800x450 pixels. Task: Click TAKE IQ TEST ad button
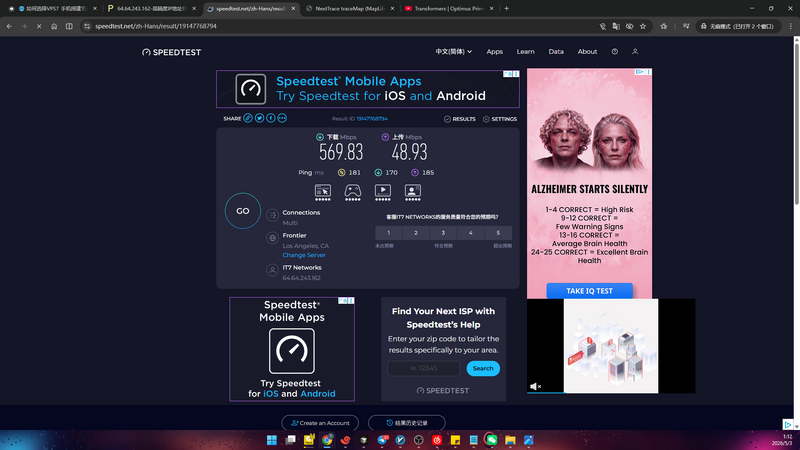(589, 291)
